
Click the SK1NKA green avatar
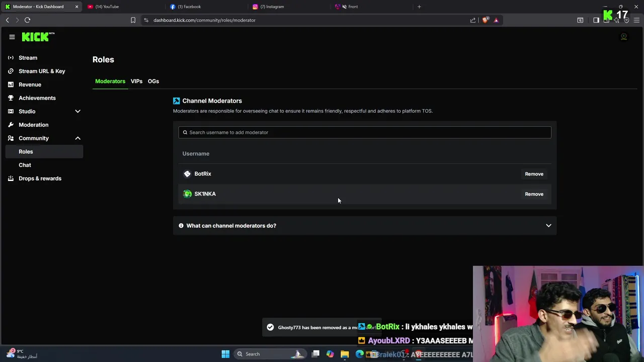[x=187, y=194]
